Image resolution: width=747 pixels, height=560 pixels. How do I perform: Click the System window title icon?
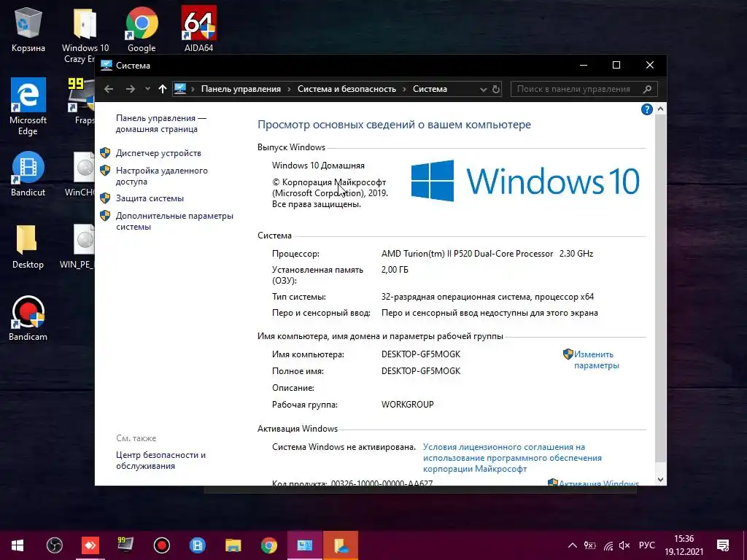pos(107,65)
